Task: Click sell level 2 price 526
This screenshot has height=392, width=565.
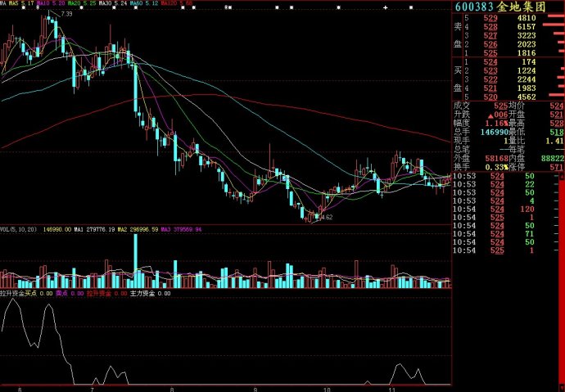Action: pyautogui.click(x=490, y=44)
